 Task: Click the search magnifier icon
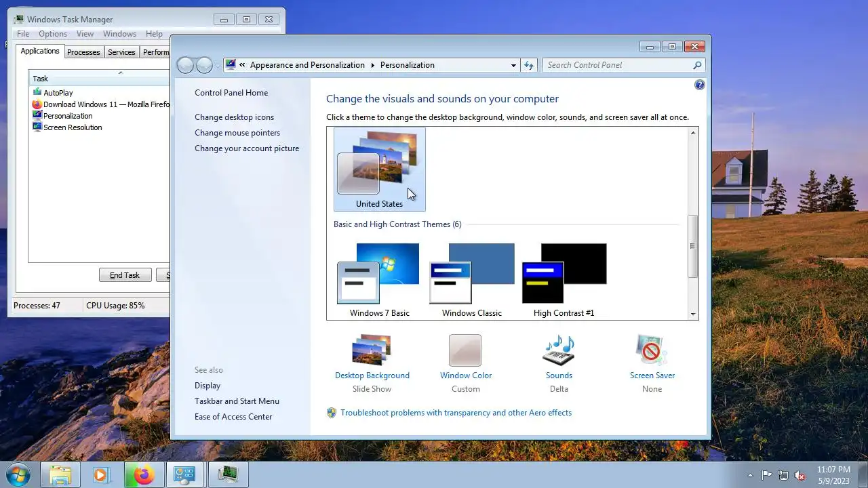tap(697, 65)
